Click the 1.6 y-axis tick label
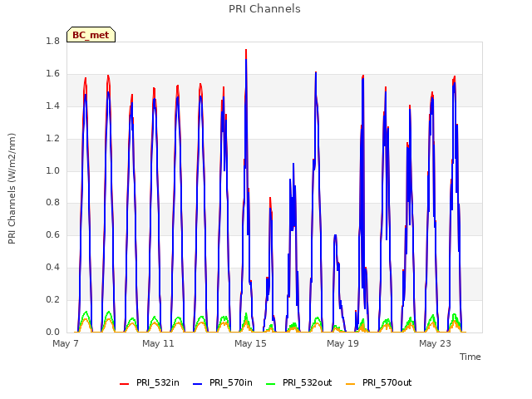 click(52, 73)
